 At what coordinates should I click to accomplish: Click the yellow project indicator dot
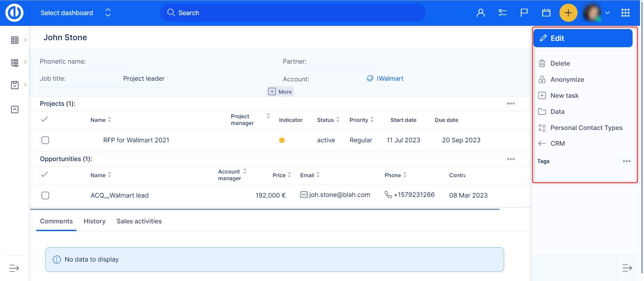(282, 140)
